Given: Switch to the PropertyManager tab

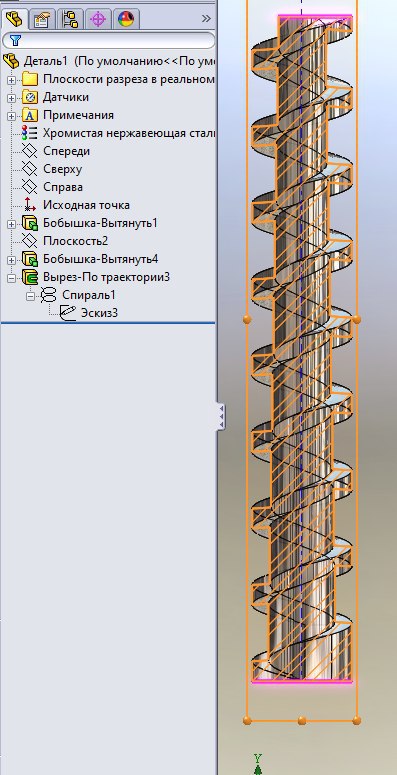Looking at the screenshot, I should [42, 20].
